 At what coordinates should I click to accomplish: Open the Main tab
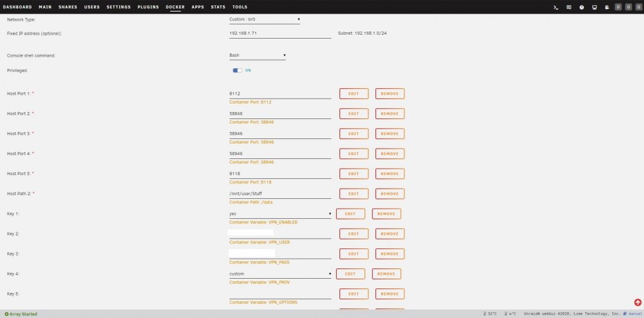[45, 7]
